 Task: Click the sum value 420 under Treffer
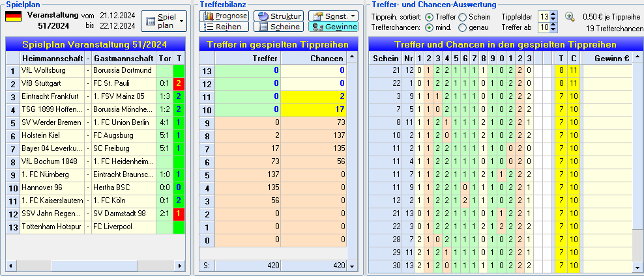248,266
